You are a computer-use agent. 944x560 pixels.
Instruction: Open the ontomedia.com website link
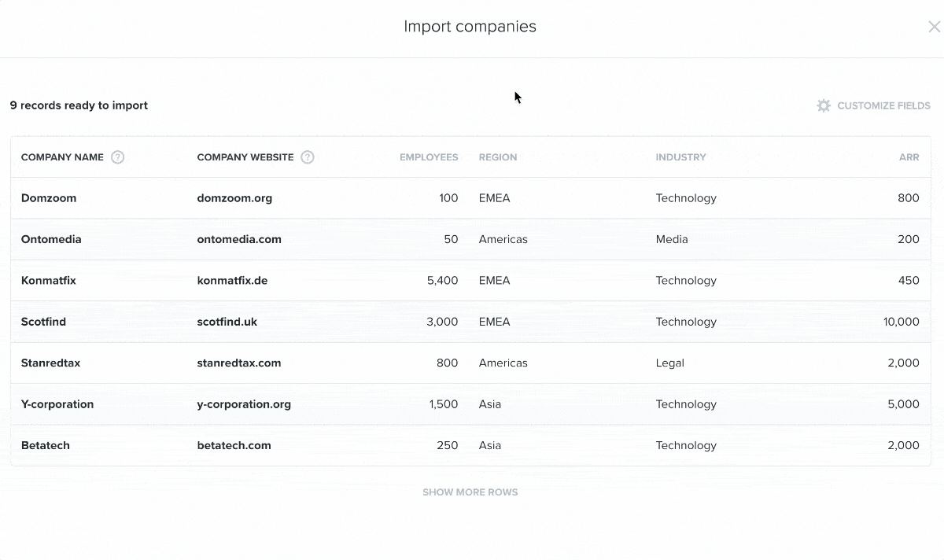point(239,239)
